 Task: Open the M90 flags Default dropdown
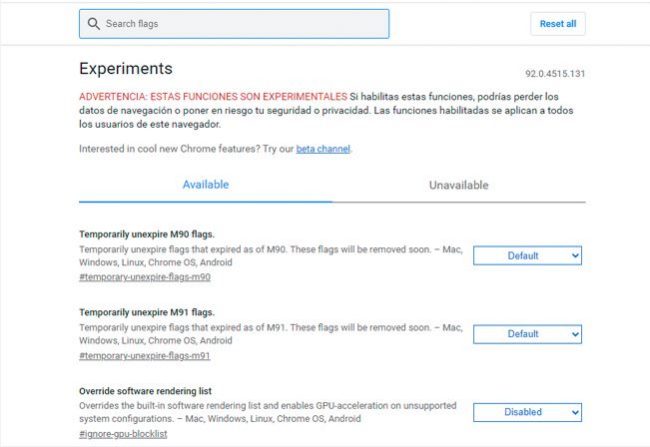tap(527, 255)
